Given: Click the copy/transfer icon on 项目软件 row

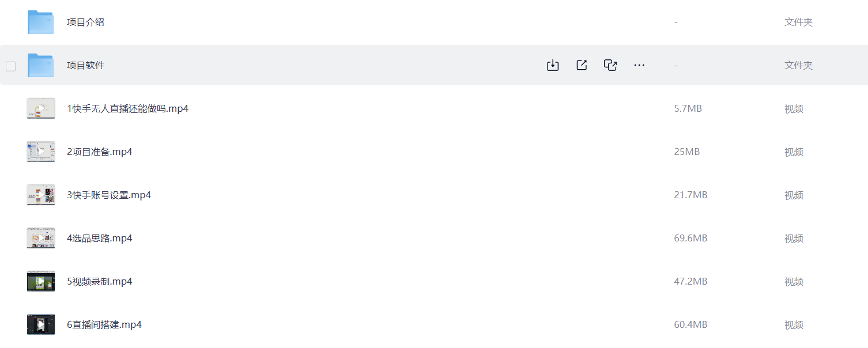Looking at the screenshot, I should pyautogui.click(x=610, y=65).
